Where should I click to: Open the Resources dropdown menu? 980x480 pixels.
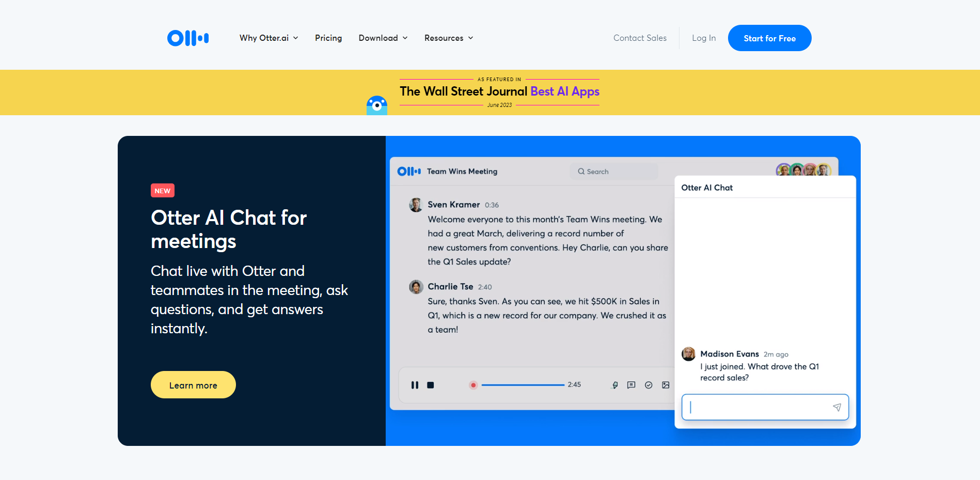(x=449, y=38)
